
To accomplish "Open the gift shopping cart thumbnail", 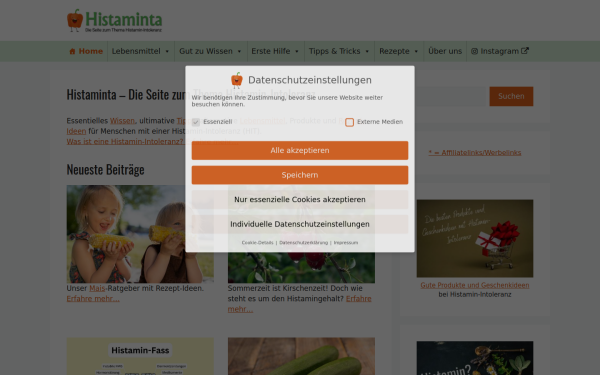I will [x=474, y=238].
